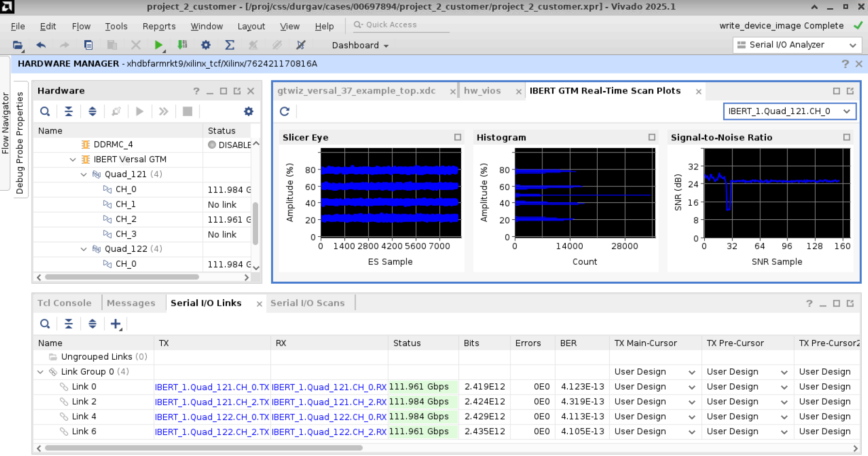The width and height of the screenshot is (868, 456).
Task: Click the Undo icon in the toolbar
Action: (x=41, y=45)
